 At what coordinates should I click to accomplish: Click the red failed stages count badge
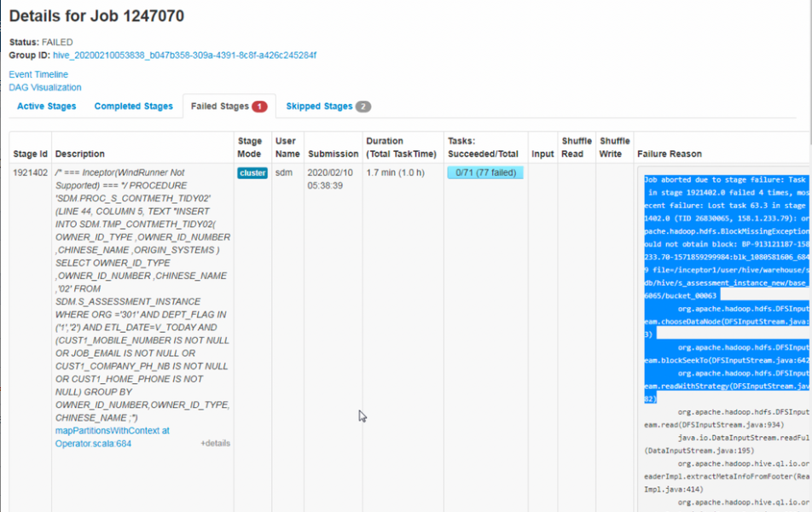pos(259,107)
